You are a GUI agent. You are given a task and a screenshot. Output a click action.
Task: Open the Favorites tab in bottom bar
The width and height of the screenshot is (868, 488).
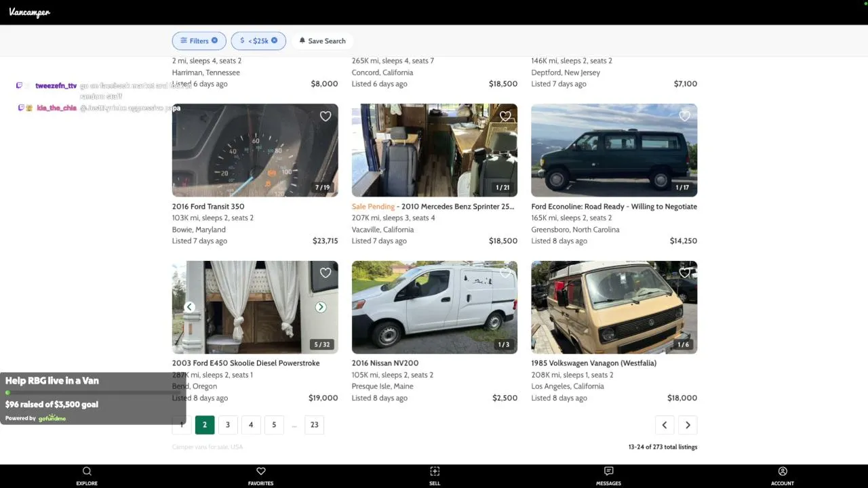(x=260, y=476)
